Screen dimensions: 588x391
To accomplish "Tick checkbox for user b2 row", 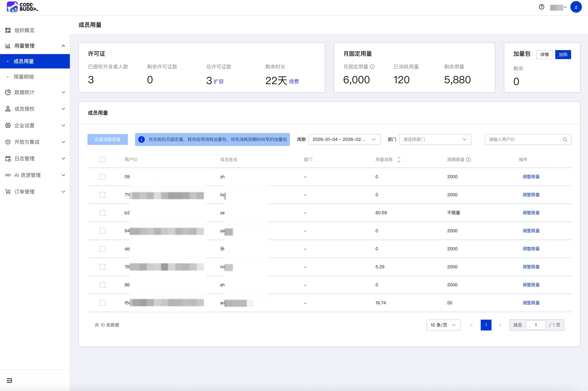I will pyautogui.click(x=102, y=213).
